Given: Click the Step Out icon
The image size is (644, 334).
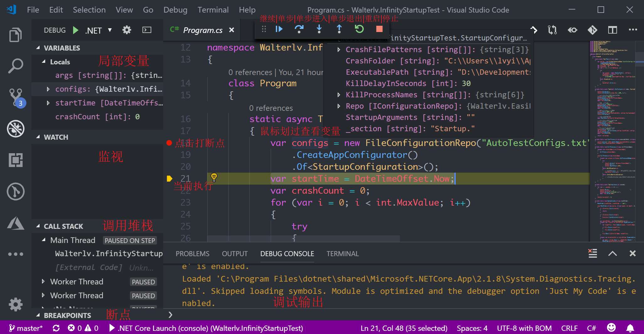Looking at the screenshot, I should point(339,29).
